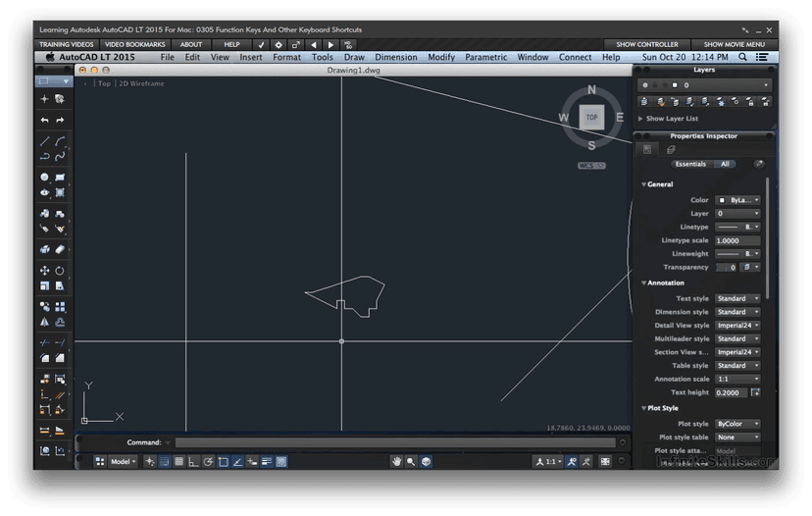Open the Dimension style dropdown
Screen dimensions: 812x516
pyautogui.click(x=737, y=312)
